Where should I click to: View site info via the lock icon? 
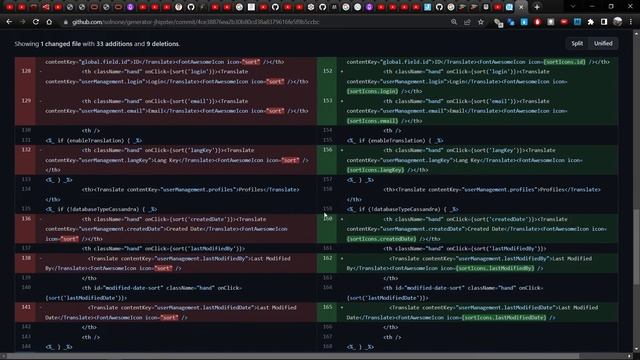(65, 22)
